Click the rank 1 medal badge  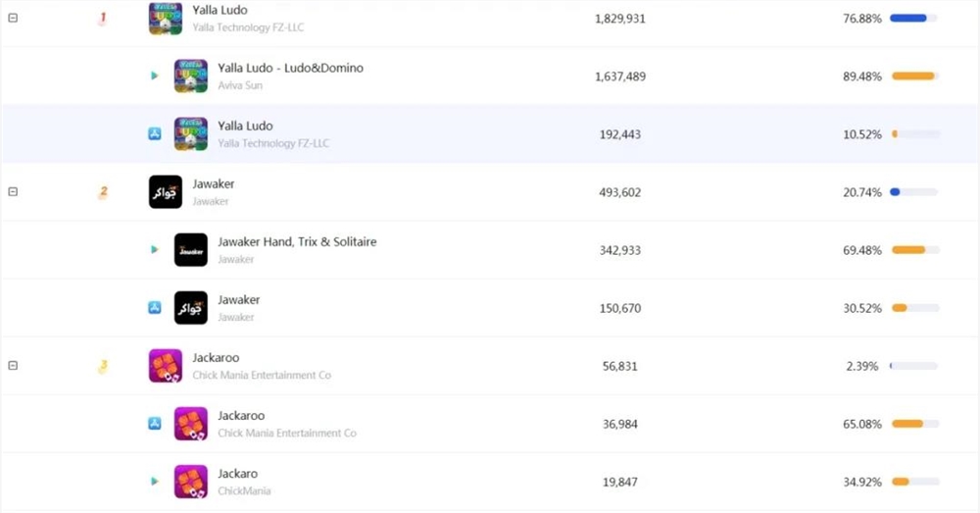[103, 18]
